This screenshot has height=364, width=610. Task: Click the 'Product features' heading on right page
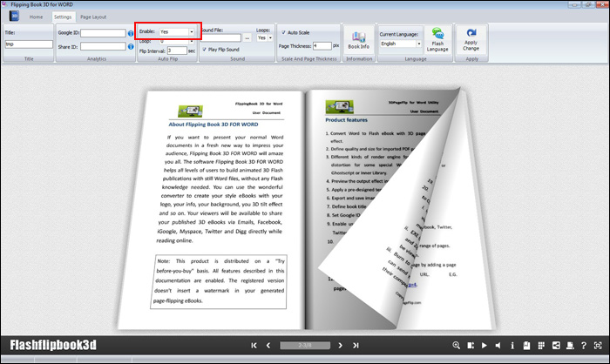[x=346, y=120]
